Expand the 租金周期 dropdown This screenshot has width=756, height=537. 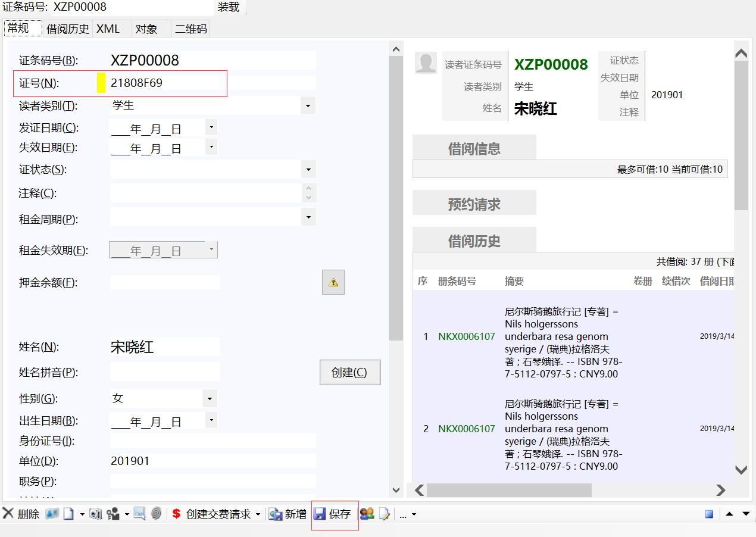click(308, 217)
